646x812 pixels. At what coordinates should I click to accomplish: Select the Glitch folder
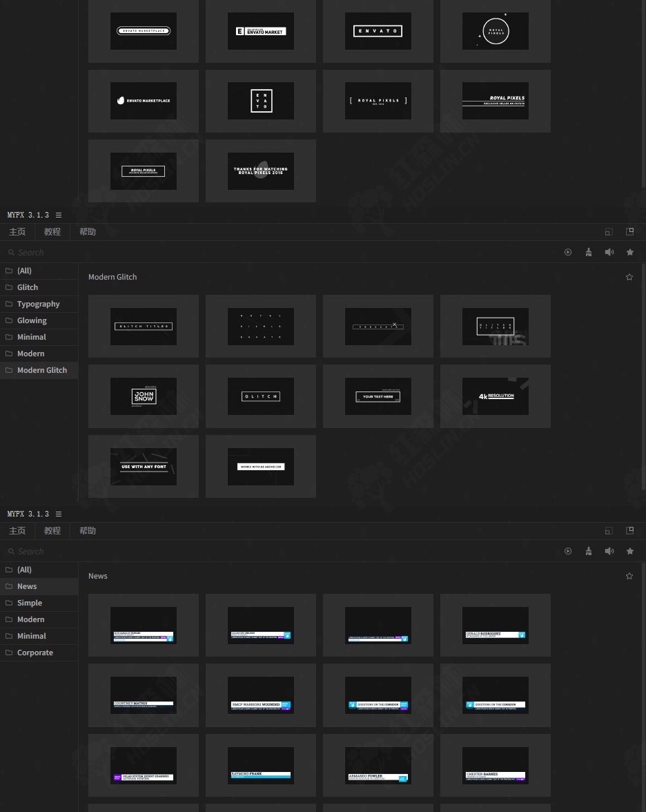(39, 287)
